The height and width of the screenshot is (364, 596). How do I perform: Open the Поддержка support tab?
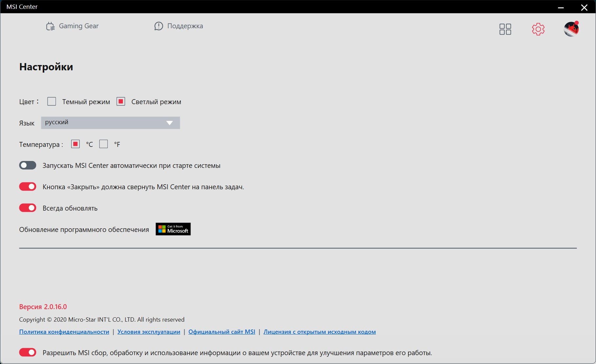pos(178,26)
